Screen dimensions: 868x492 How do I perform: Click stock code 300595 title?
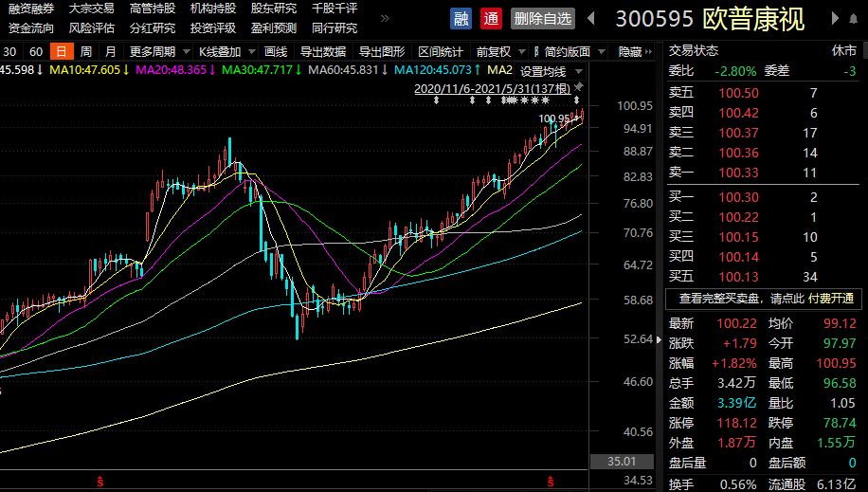point(655,19)
